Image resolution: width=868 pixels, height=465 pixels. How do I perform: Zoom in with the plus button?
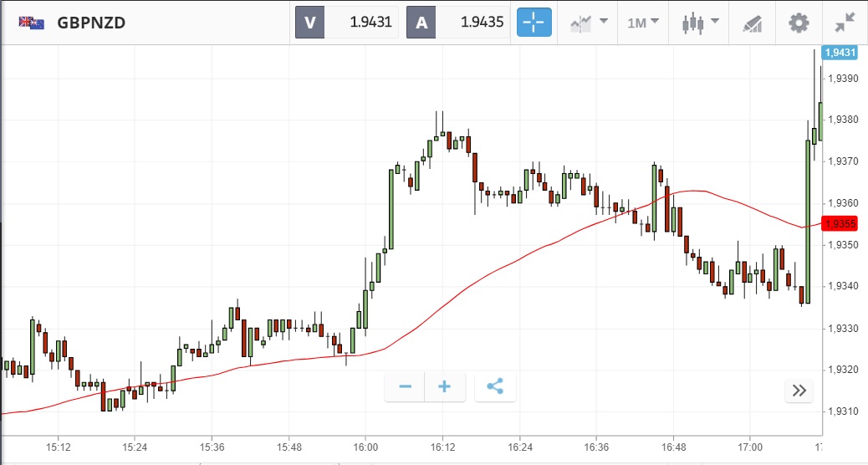tap(445, 386)
